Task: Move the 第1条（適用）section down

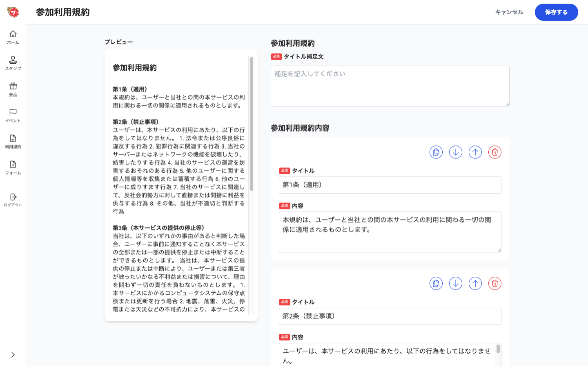Action: (x=455, y=152)
